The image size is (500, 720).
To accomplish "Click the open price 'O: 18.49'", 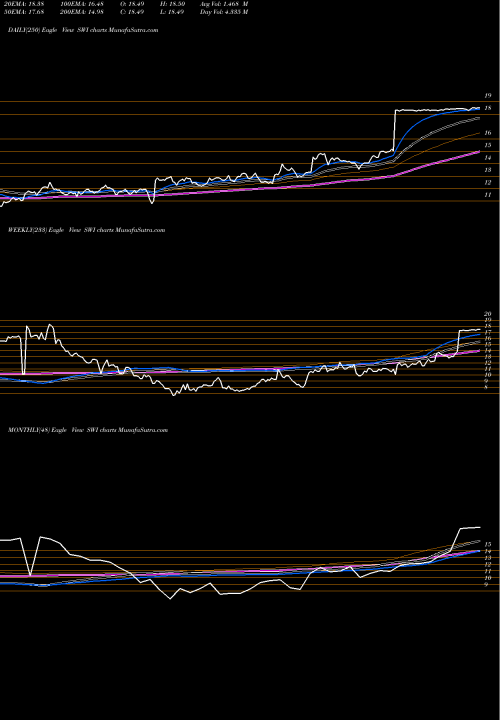I will [133, 4].
